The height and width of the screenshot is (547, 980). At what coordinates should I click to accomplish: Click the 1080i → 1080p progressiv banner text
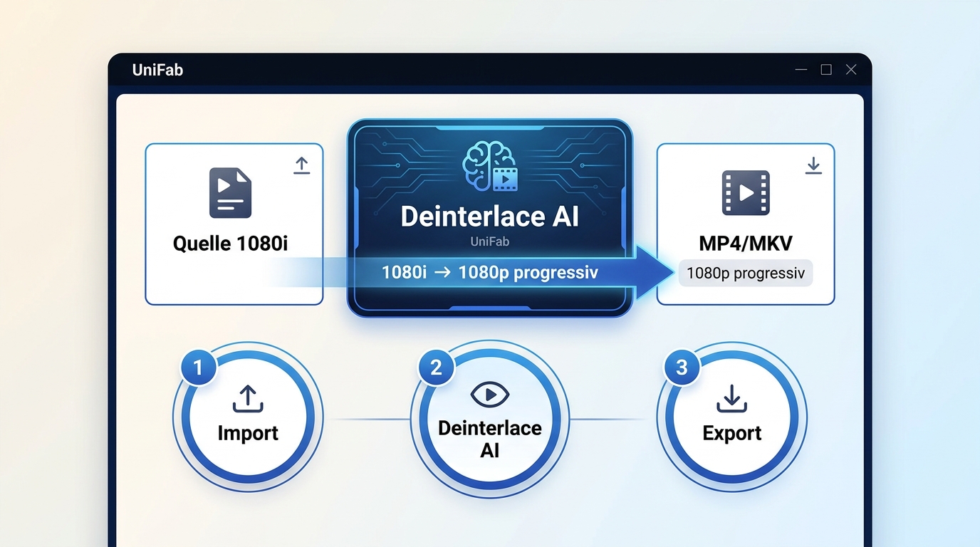coord(490,273)
